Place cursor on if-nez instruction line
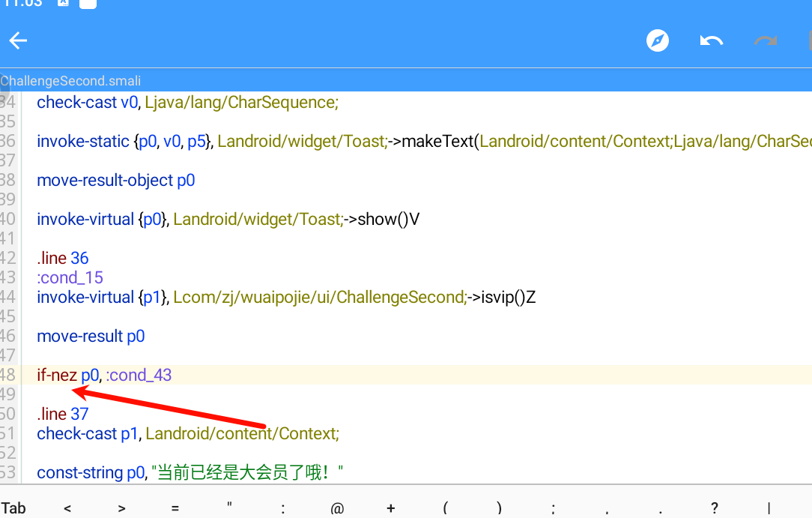 coord(57,375)
